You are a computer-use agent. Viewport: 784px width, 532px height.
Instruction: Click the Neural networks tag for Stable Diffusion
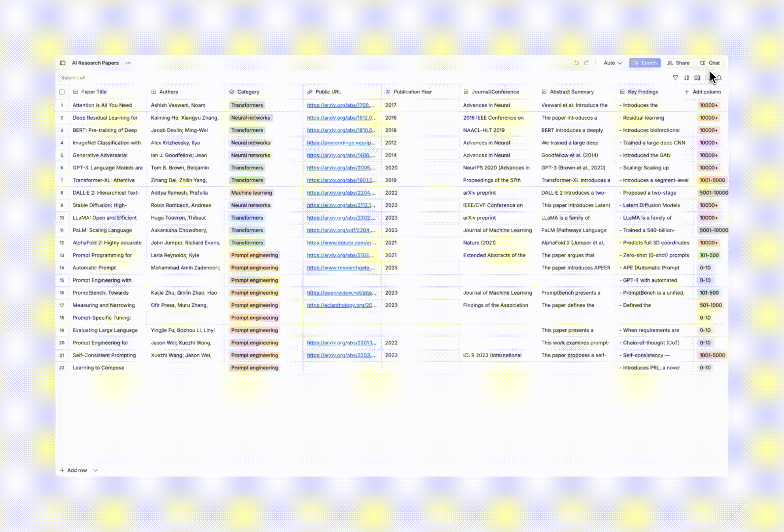(251, 205)
